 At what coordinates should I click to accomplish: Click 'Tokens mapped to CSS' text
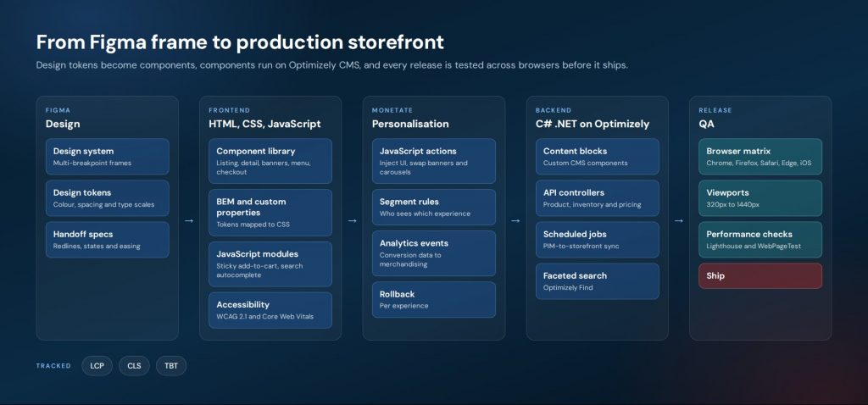(253, 225)
